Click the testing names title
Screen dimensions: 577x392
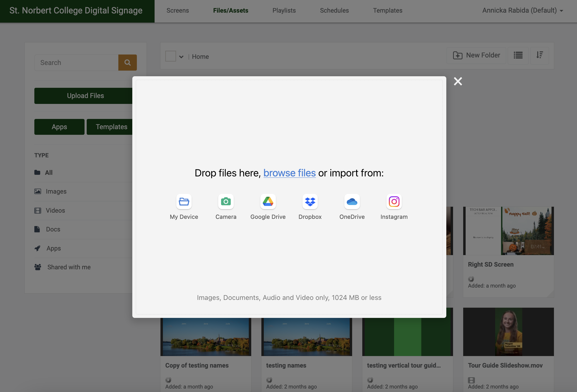tap(286, 365)
